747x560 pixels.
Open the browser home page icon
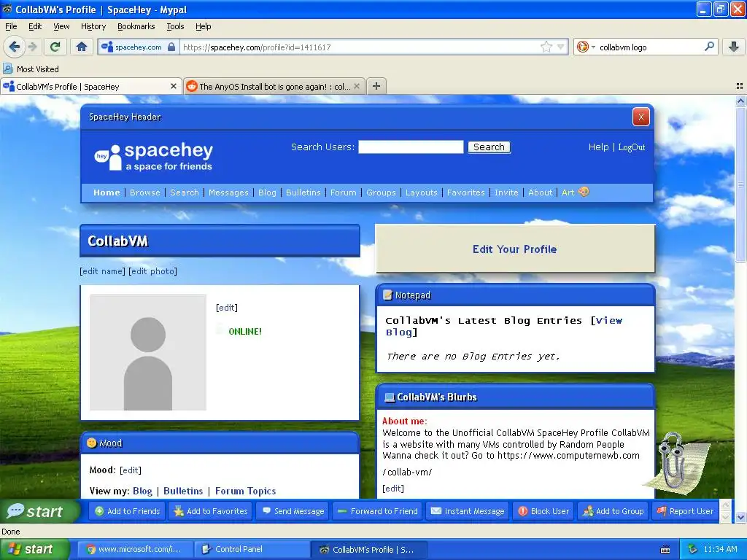(x=82, y=47)
